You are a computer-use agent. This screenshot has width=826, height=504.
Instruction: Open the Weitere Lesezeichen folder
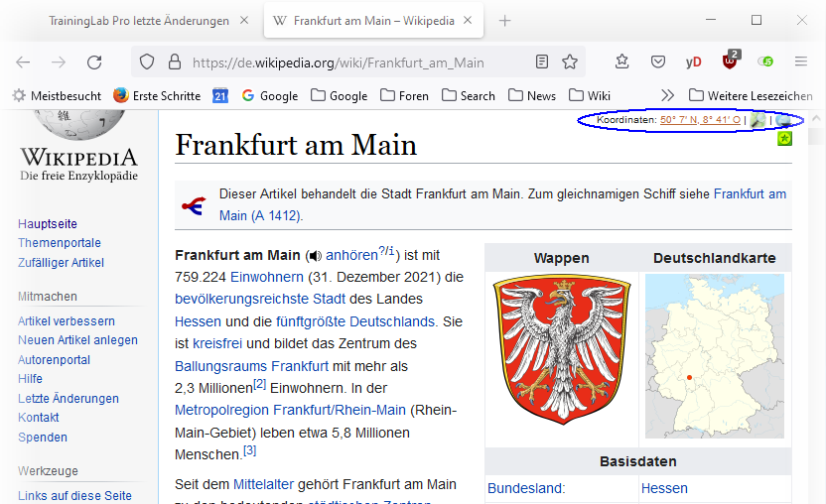[751, 96]
